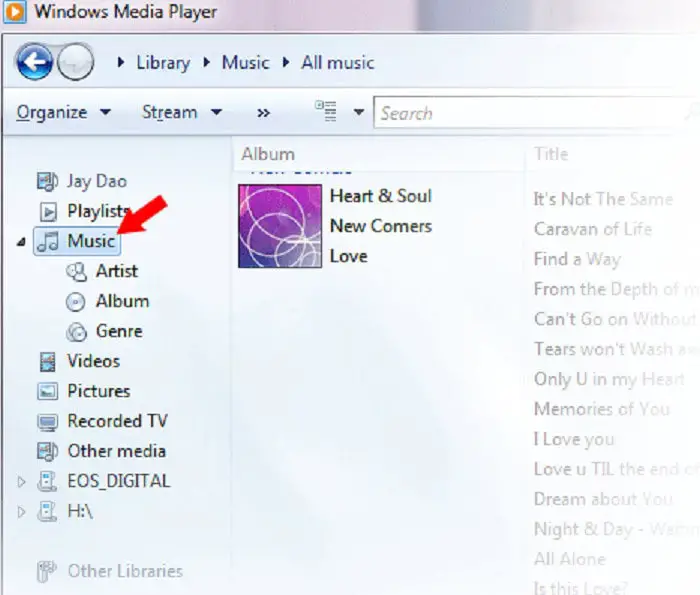The width and height of the screenshot is (700, 595).
Task: Click inside the Search box
Action: [x=536, y=113]
